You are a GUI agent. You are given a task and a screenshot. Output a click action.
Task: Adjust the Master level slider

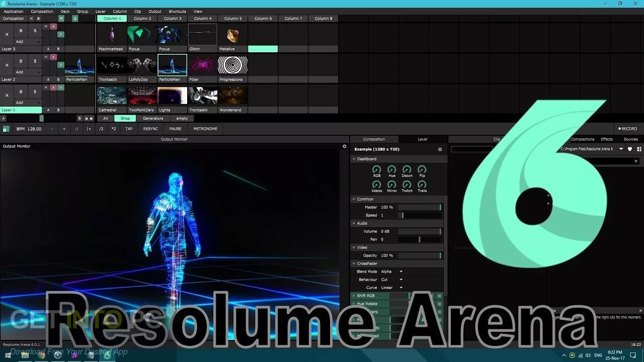420,207
